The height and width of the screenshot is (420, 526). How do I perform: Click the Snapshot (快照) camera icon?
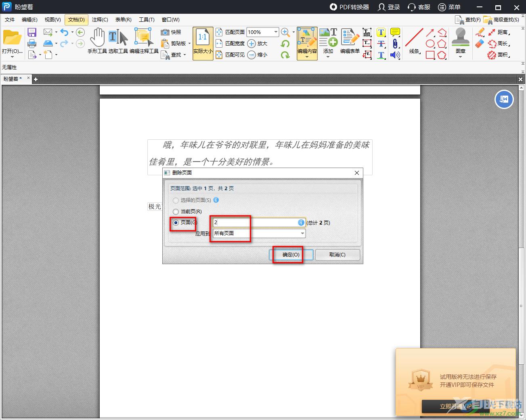click(x=165, y=32)
